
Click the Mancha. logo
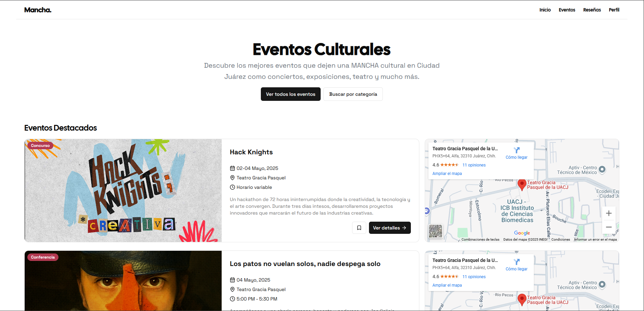(x=38, y=10)
